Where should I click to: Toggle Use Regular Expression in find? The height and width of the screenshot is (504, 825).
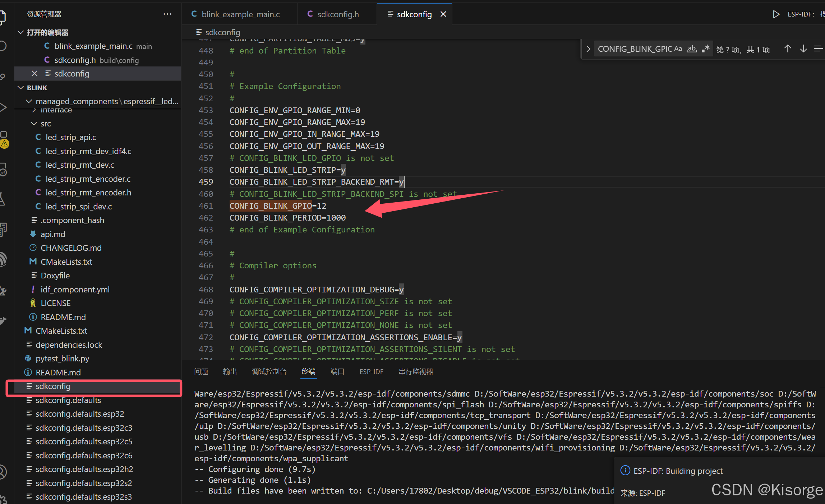pyautogui.click(x=706, y=49)
